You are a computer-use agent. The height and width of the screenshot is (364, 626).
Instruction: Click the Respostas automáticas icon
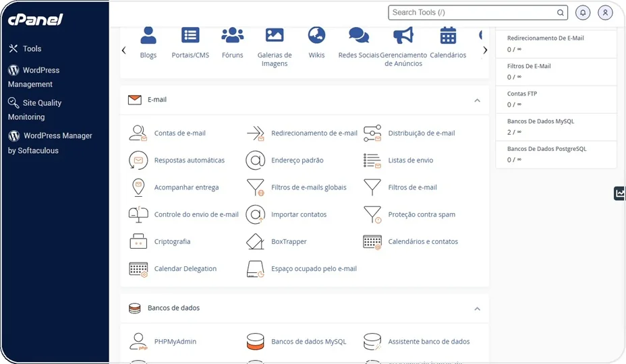(138, 160)
